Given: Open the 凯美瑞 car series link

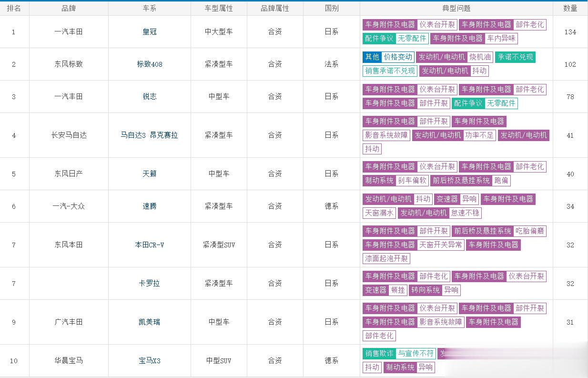Looking at the screenshot, I should 150,322.
